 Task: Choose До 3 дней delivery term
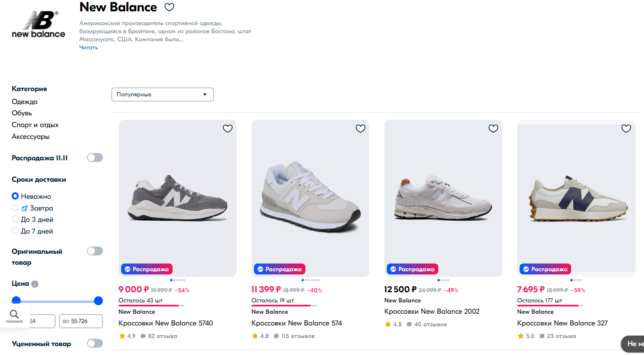tap(15, 219)
